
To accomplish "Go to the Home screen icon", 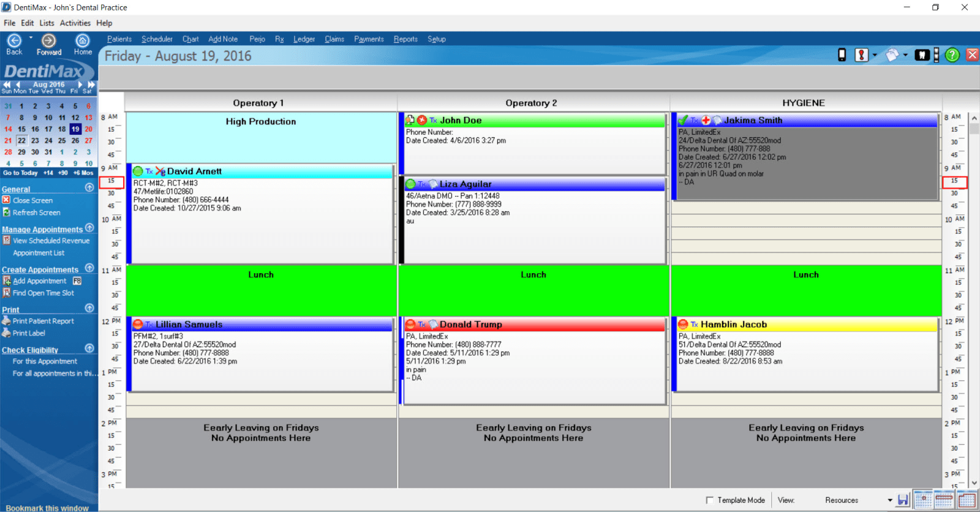I will coord(83,40).
